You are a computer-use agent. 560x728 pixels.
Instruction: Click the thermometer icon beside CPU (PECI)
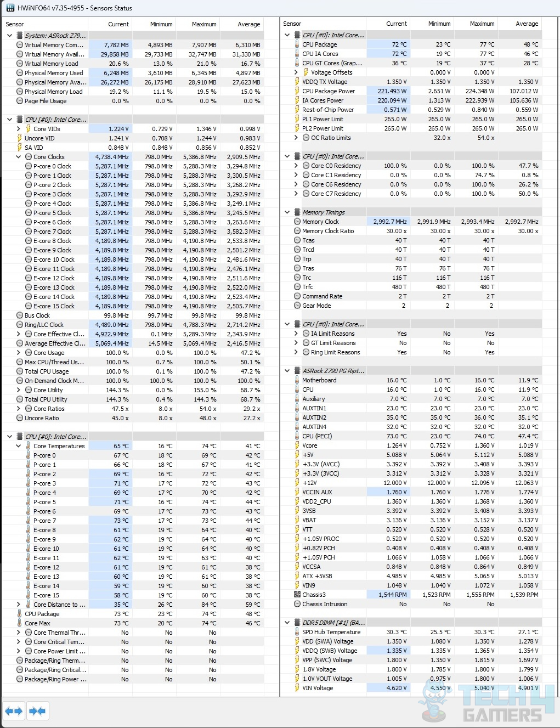[297, 436]
